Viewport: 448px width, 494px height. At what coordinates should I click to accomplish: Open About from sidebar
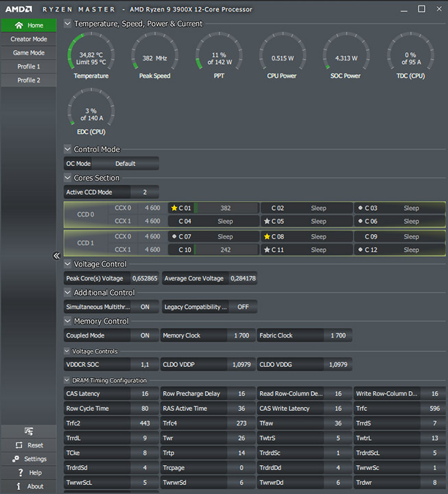[29, 486]
